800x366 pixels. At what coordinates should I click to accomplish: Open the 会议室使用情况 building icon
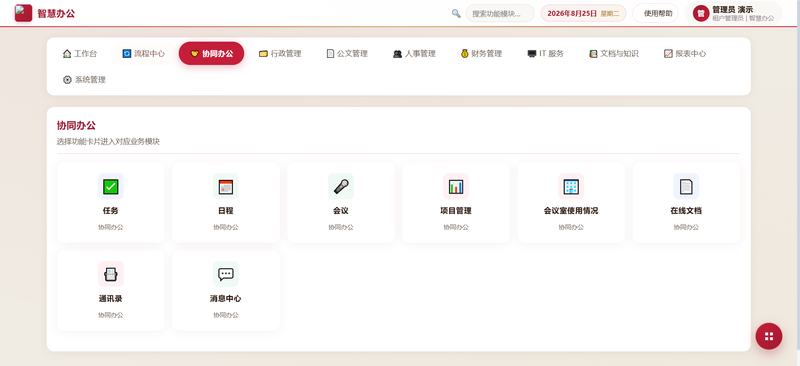coord(571,186)
